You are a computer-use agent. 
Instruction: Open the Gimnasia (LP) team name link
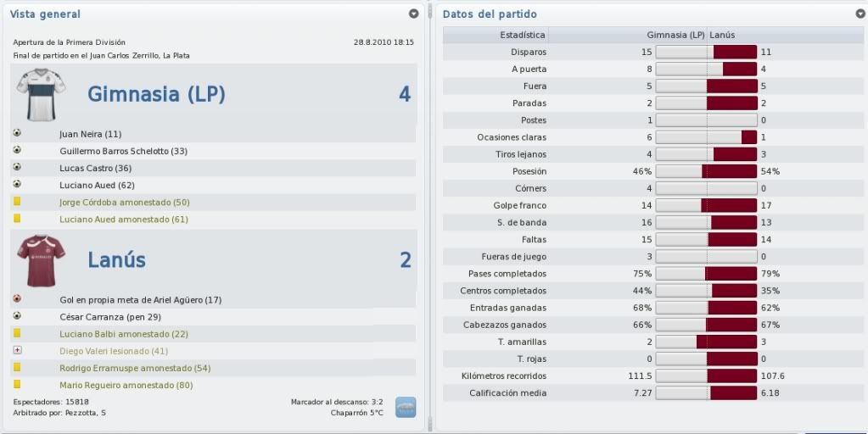click(x=157, y=95)
